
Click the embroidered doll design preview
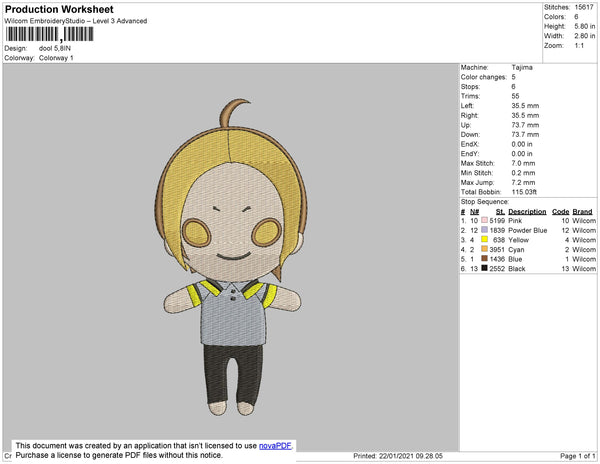(232, 258)
